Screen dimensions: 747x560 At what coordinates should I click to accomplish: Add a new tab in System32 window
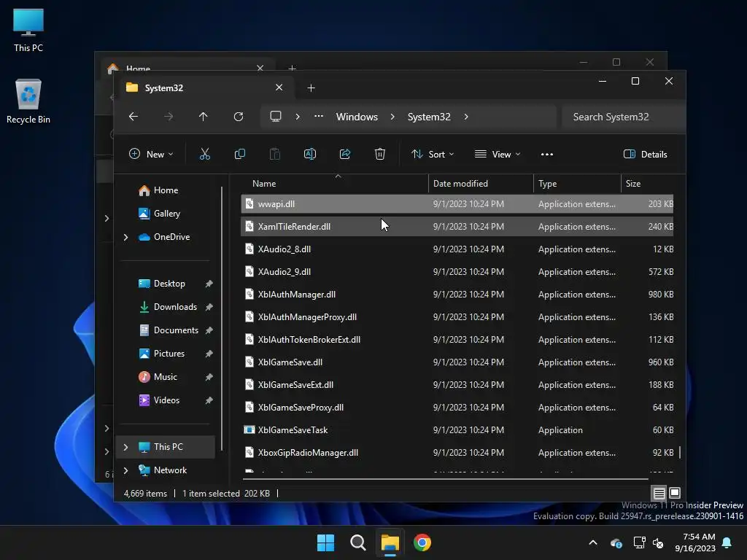tap(311, 88)
